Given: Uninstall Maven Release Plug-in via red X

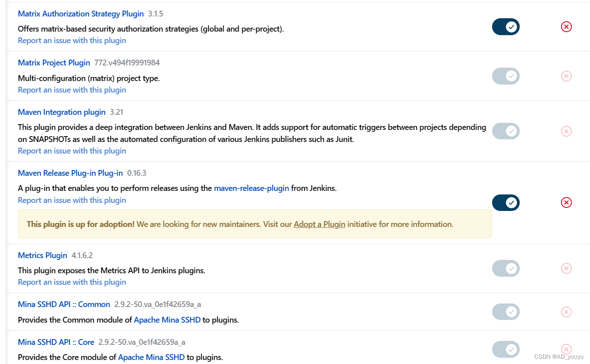Looking at the screenshot, I should tap(566, 202).
